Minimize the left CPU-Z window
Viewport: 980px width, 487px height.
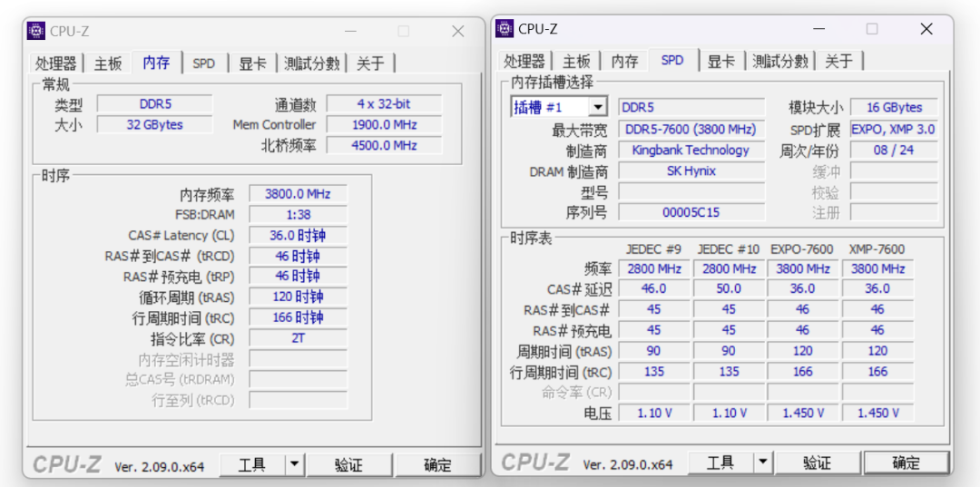[350, 31]
